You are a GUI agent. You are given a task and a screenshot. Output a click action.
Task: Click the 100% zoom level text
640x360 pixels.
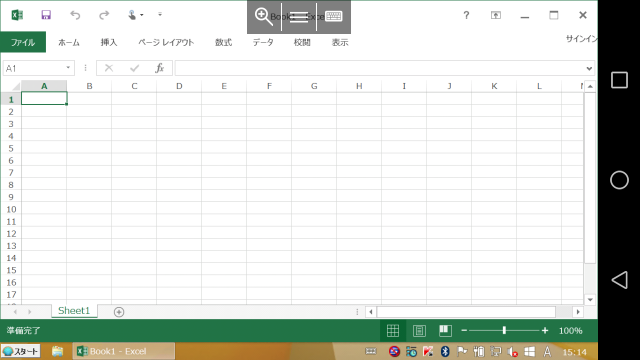point(571,331)
